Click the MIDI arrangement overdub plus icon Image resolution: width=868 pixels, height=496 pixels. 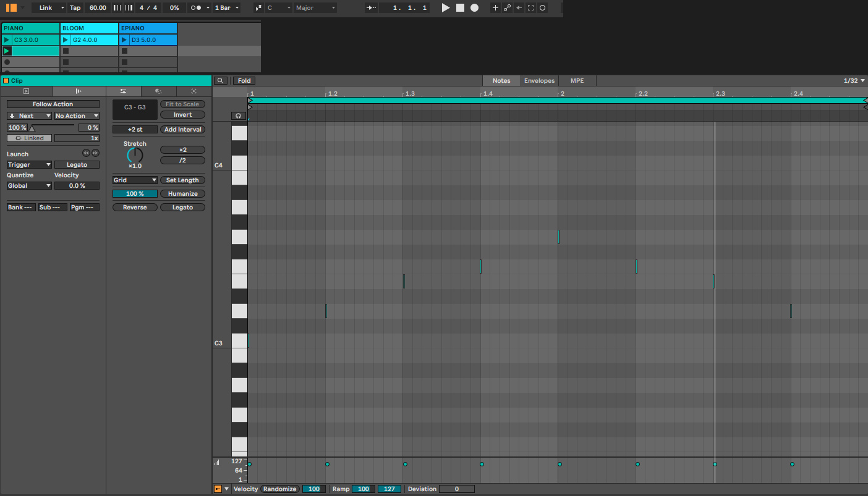tap(495, 7)
